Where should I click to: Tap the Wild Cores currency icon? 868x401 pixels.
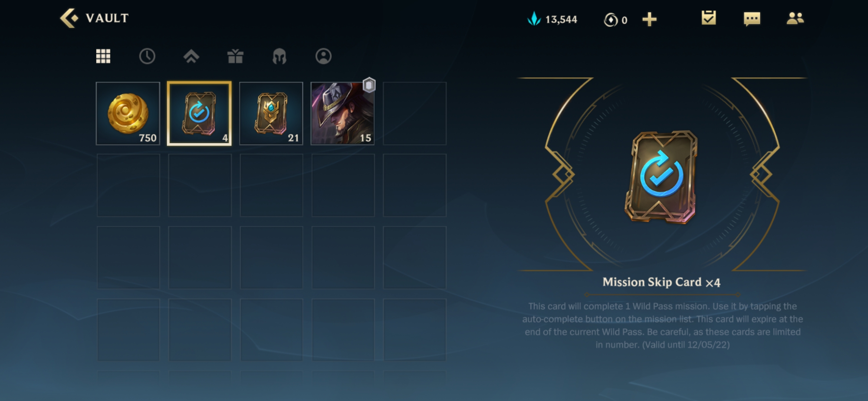coord(611,20)
